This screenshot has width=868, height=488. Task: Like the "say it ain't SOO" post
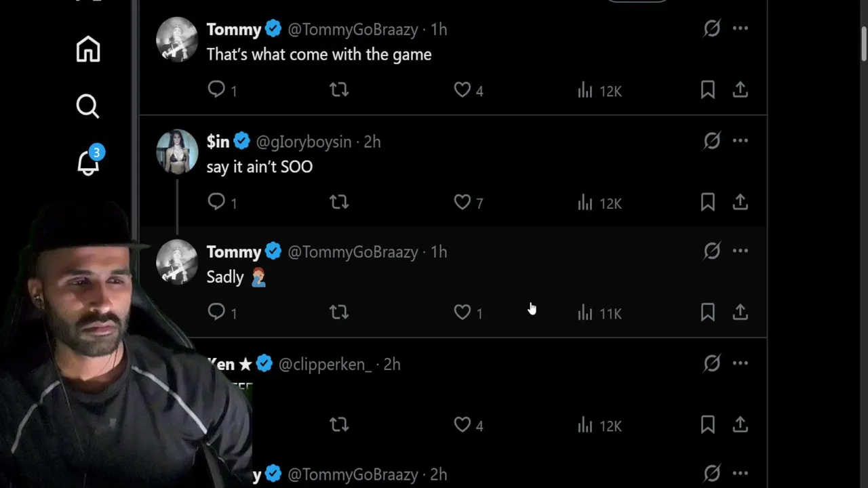point(462,202)
